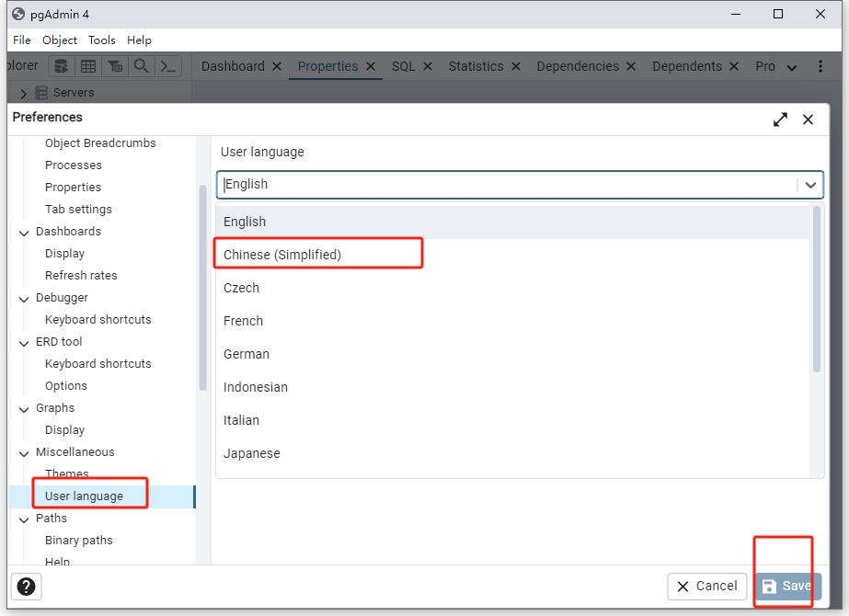Open the help question mark button

coord(26,587)
